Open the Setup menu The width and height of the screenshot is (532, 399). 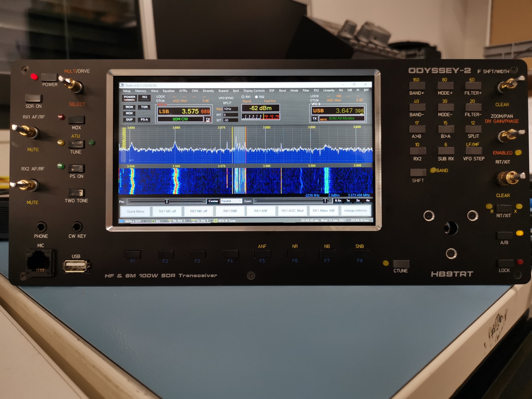[127, 91]
